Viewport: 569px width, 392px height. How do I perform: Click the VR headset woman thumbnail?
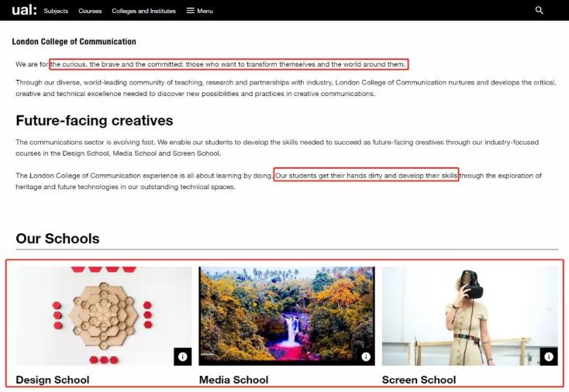469,315
